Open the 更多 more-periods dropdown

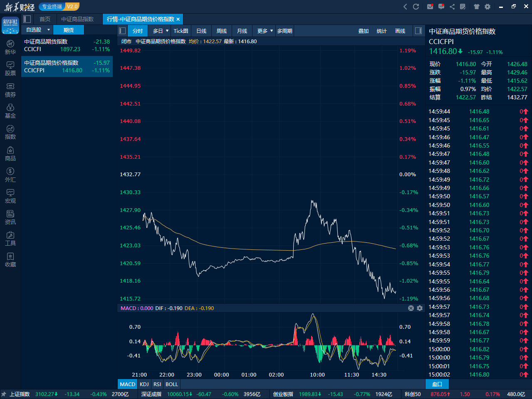coord(264,30)
